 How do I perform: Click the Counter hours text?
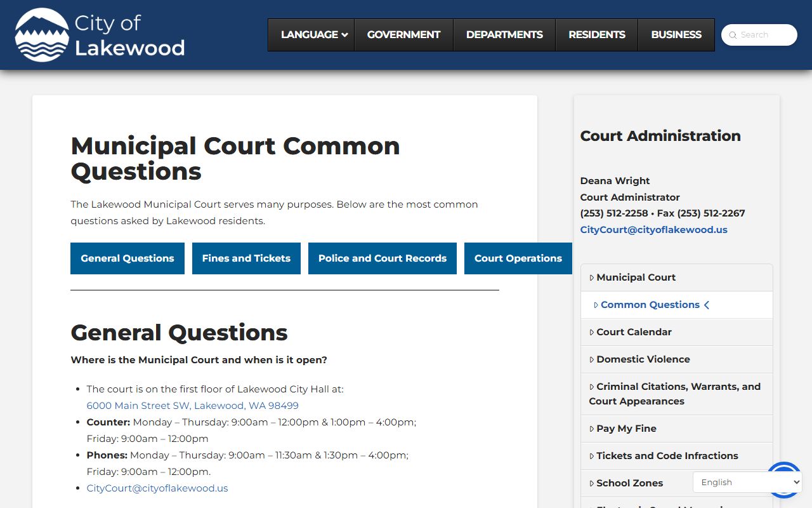252,431
